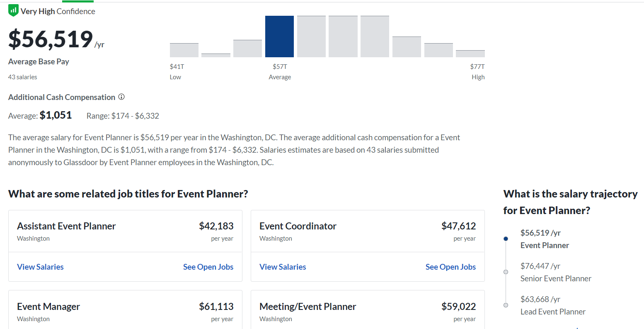The image size is (644, 329).
Task: Open See Open Jobs for Event Coordinator
Action: point(450,267)
